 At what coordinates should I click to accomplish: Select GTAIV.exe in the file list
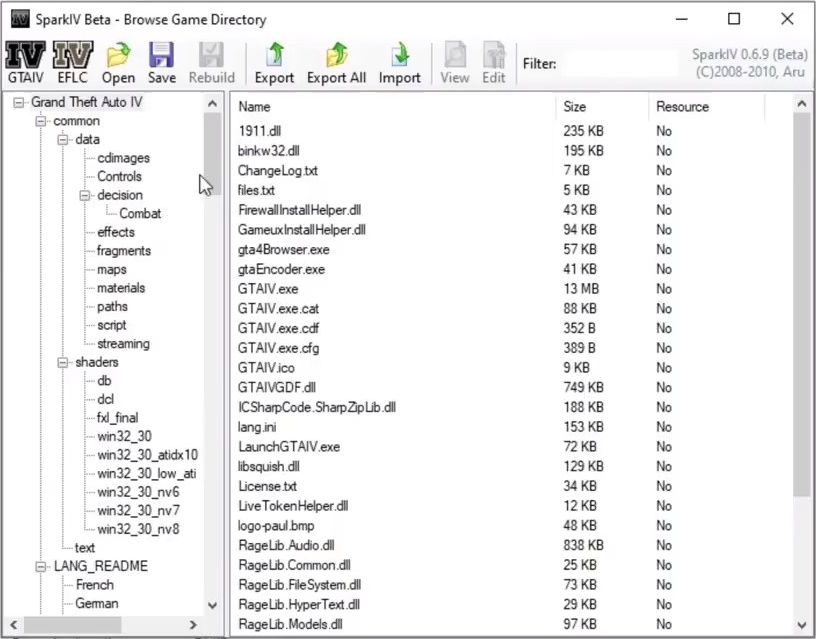pos(268,289)
